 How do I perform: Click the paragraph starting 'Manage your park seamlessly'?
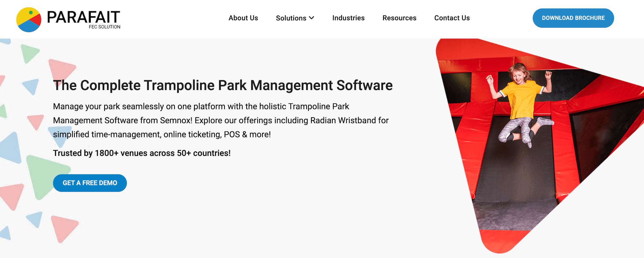tap(221, 120)
